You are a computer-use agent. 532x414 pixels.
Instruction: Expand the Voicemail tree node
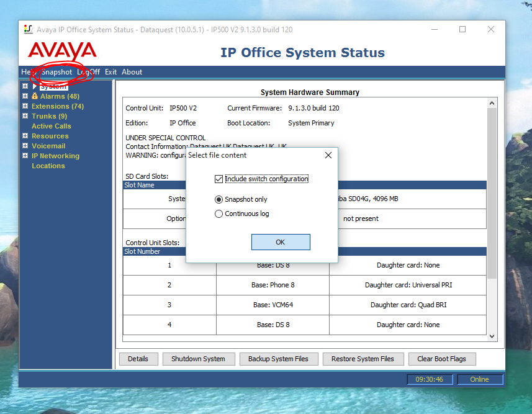pos(25,146)
